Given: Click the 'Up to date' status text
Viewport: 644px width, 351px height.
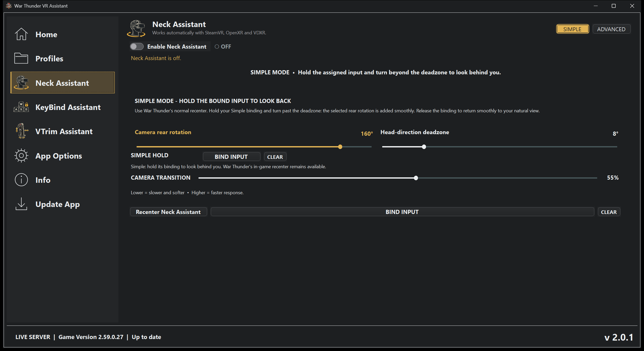Looking at the screenshot, I should click(x=146, y=337).
